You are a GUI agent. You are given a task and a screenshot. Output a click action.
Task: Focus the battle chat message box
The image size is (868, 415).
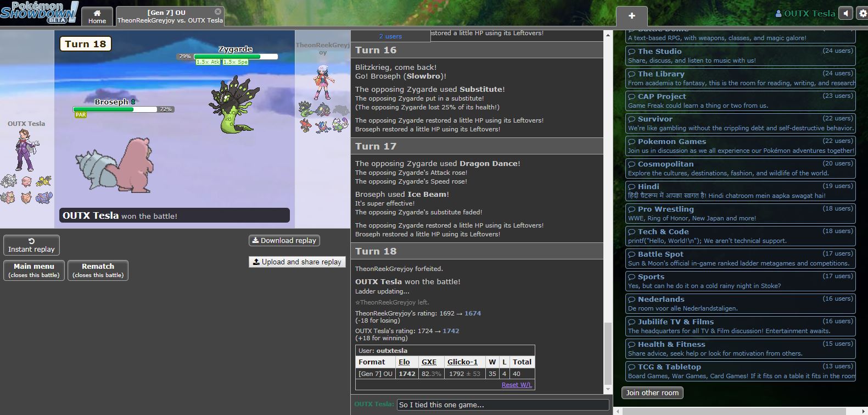503,405
